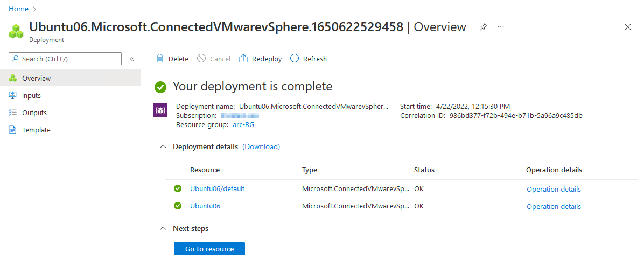Click status checkmark for Ubuntu06 row
Viewport: 644px width, 273px height.
[x=178, y=206]
